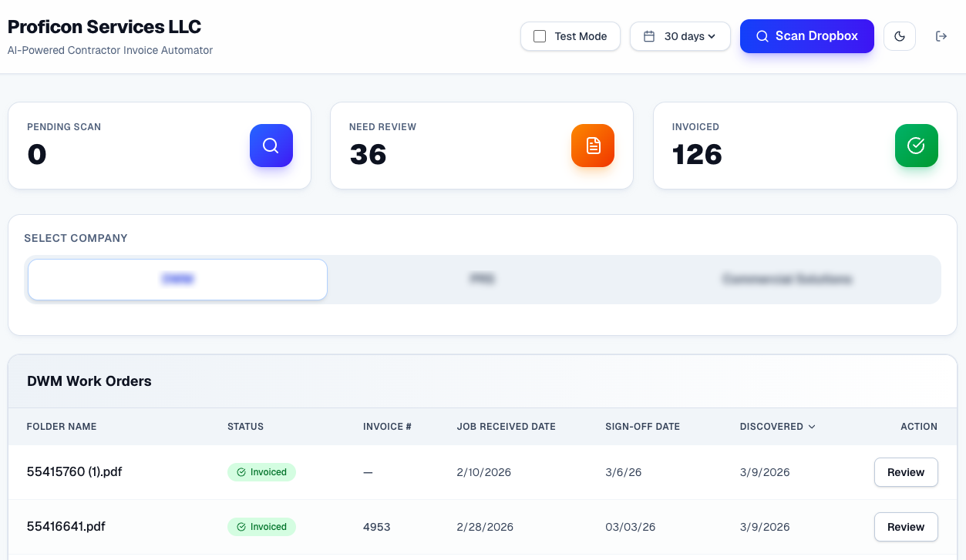Image resolution: width=966 pixels, height=560 pixels.
Task: Sort by the Discovered column chevron
Action: click(812, 427)
